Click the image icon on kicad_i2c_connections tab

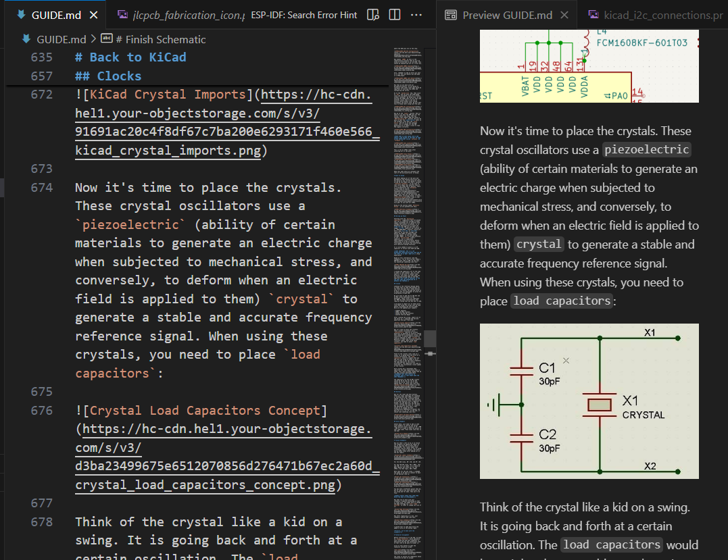coord(593,15)
